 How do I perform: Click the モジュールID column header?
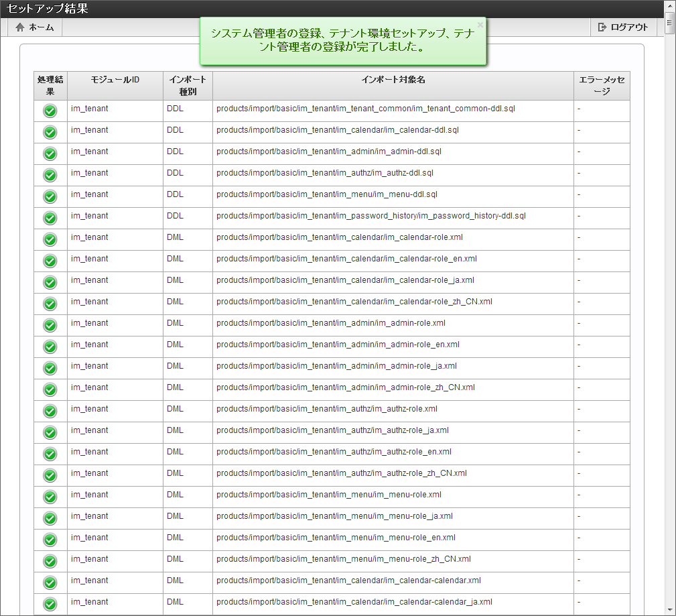point(115,85)
